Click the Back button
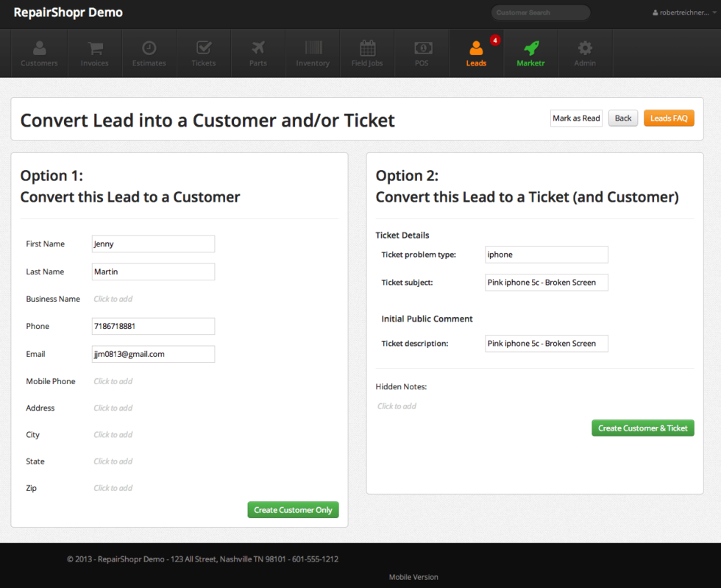 pyautogui.click(x=623, y=118)
